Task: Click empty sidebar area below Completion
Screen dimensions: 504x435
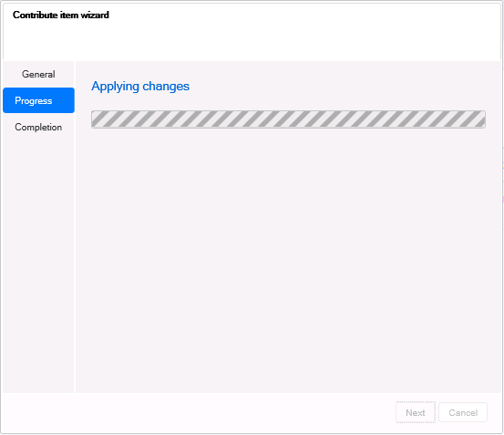Action: pos(38,264)
